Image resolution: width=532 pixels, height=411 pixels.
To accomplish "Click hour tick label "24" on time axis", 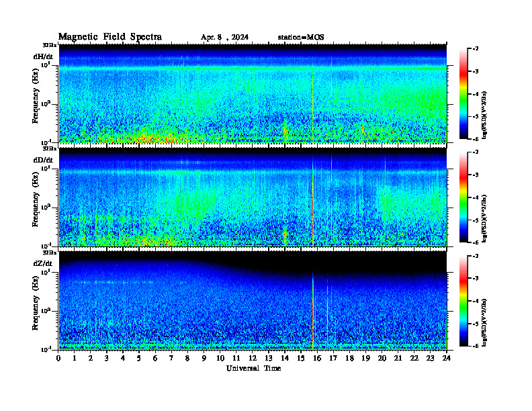I will [x=447, y=358].
